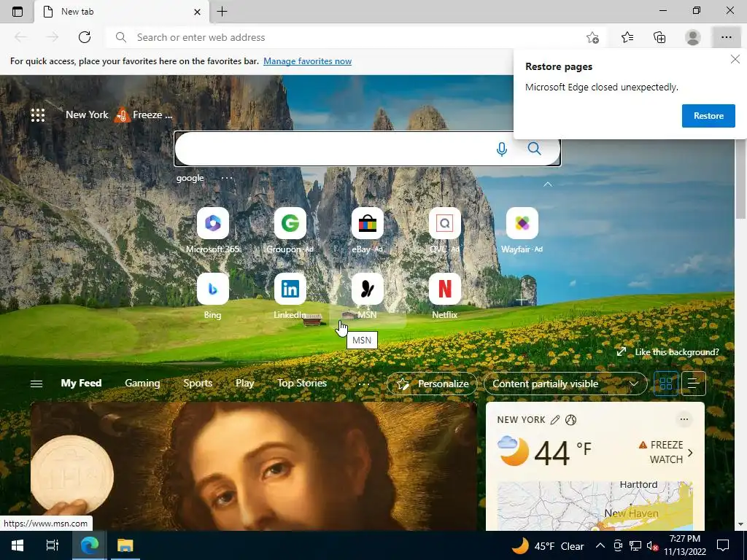Viewport: 747px width, 560px height.
Task: Open the app launcher grid icon
Action: [38, 114]
